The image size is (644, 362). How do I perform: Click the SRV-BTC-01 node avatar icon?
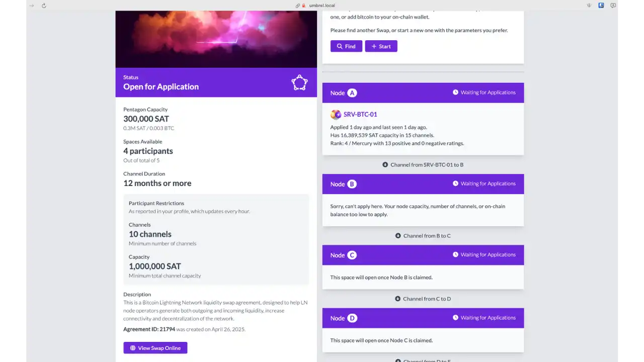point(336,114)
